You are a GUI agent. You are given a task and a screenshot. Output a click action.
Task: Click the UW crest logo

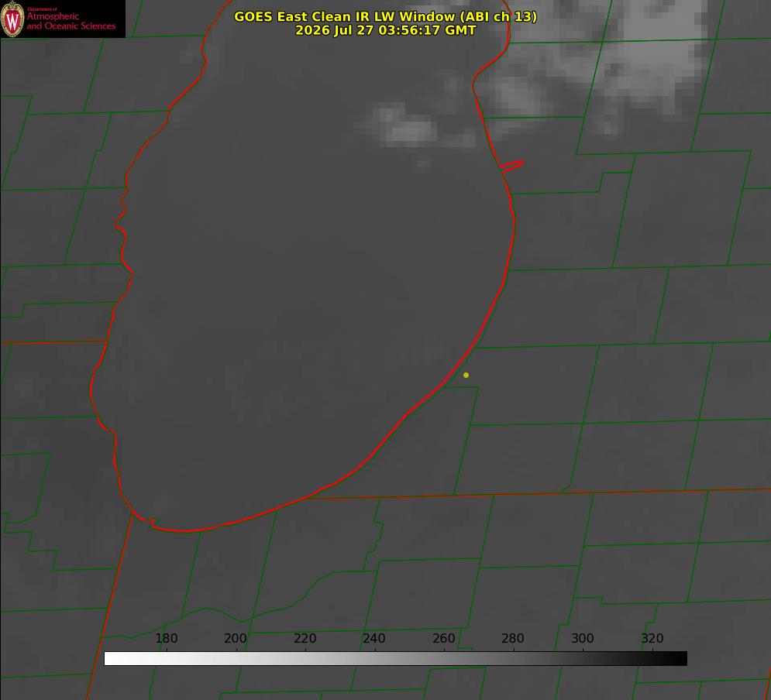[x=12, y=19]
